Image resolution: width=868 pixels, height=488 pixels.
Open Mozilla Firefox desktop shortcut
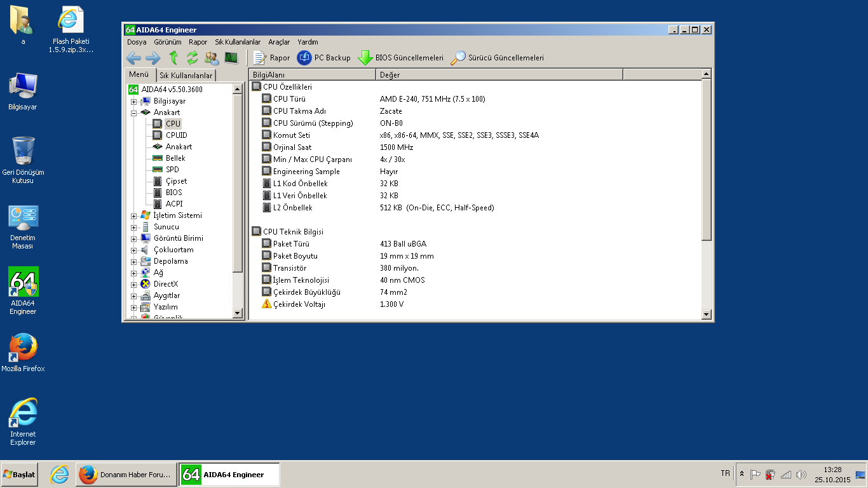pyautogui.click(x=24, y=353)
